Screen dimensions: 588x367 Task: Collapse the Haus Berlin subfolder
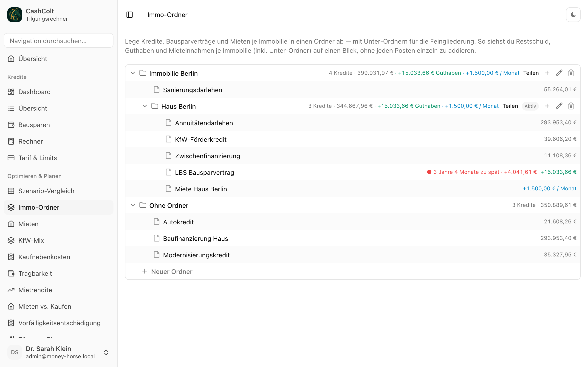[144, 106]
